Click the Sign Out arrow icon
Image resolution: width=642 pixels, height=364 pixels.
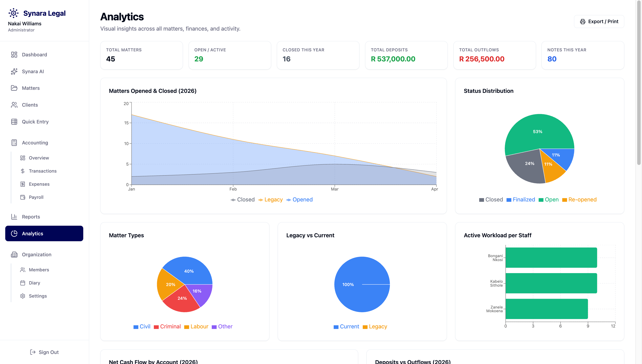[x=33, y=352]
